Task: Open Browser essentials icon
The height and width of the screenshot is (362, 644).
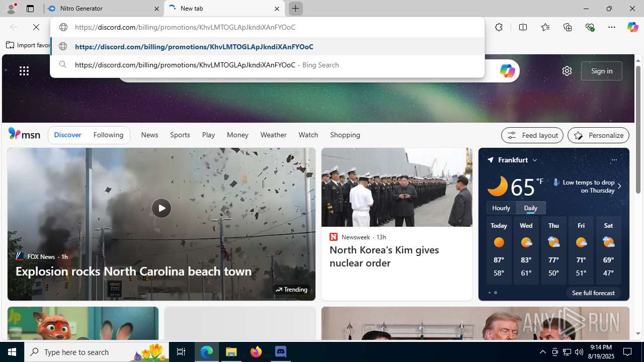Action: coord(590,27)
